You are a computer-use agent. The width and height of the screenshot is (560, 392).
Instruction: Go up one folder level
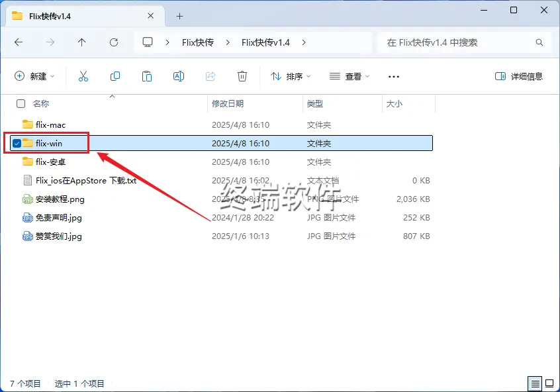[82, 42]
